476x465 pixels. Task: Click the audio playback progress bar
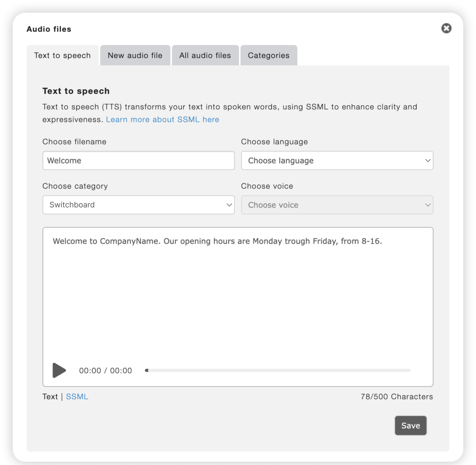tap(278, 370)
